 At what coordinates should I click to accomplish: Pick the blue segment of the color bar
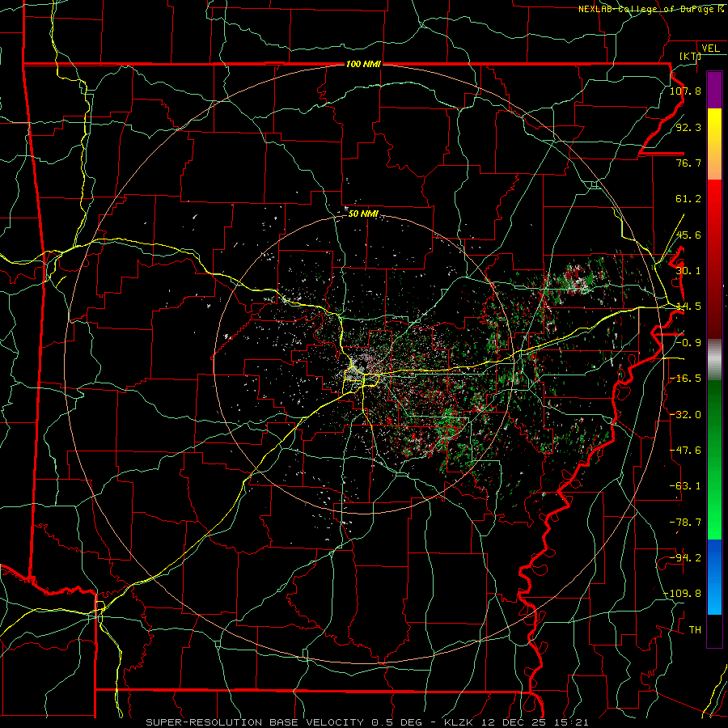coord(714,577)
